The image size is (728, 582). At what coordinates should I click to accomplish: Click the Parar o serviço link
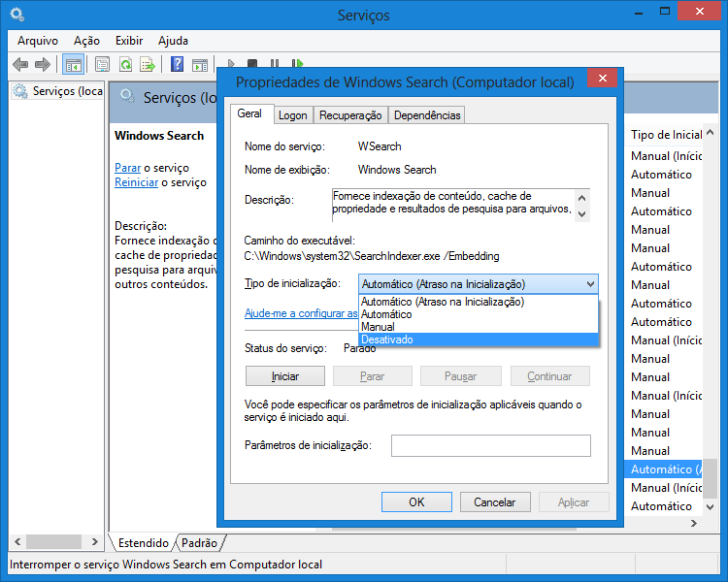pos(128,168)
